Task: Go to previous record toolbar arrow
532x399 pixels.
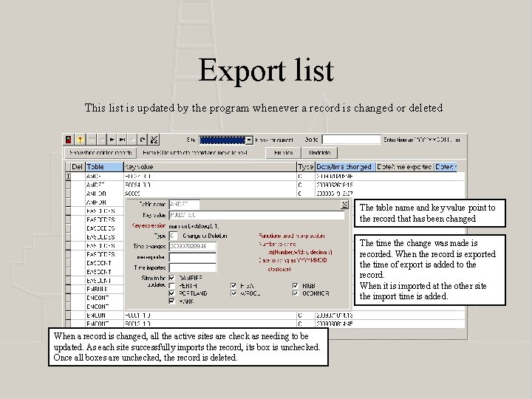Action: (101, 140)
